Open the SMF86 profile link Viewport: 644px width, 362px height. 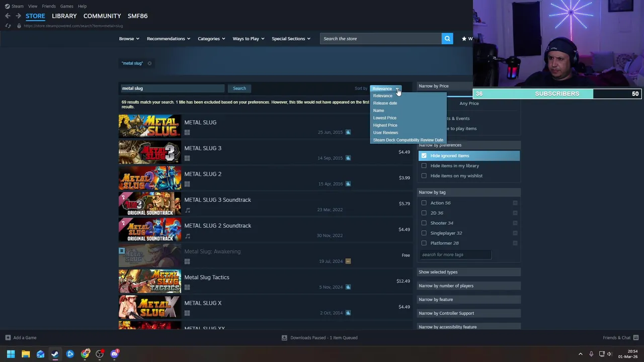137,16
